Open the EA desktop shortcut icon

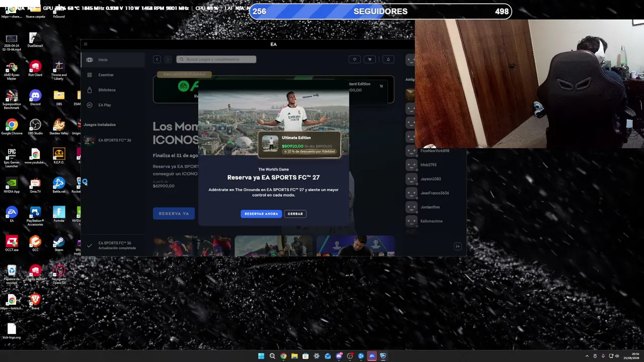(x=12, y=215)
